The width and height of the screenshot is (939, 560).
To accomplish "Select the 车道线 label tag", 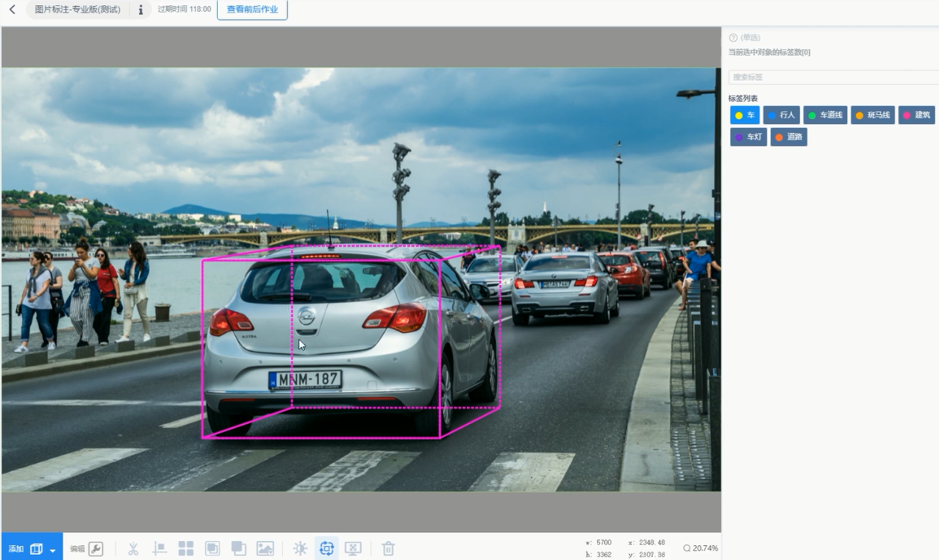I will (825, 115).
